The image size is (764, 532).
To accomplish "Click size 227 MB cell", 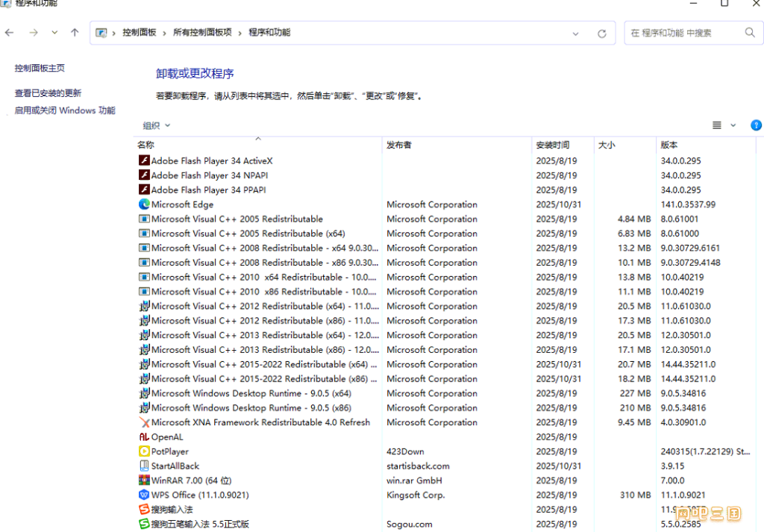I will point(636,393).
